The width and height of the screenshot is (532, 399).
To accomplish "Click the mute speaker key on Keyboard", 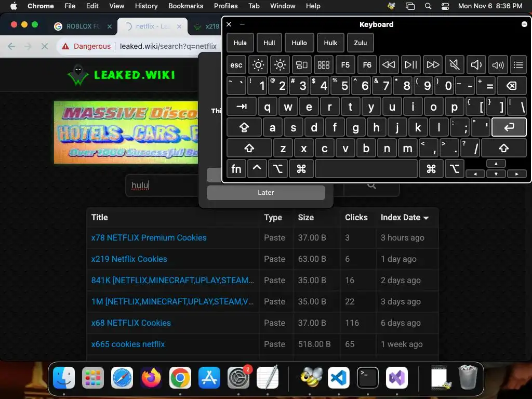I will (x=454, y=64).
